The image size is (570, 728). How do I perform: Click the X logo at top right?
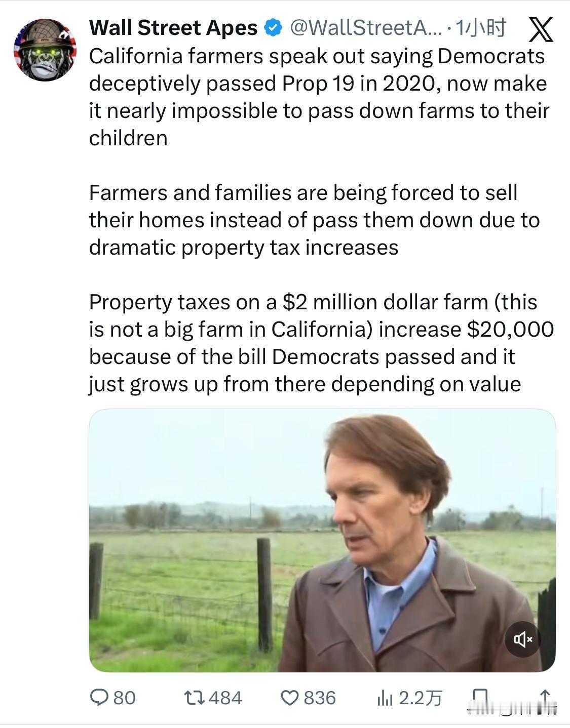coord(541,29)
